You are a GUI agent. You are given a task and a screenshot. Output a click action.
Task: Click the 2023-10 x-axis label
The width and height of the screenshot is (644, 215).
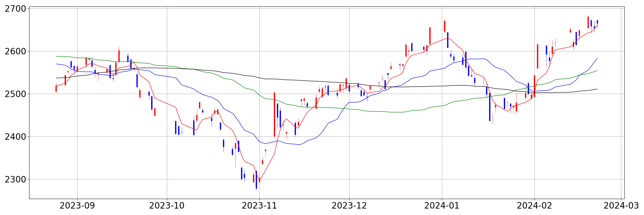[167, 205]
